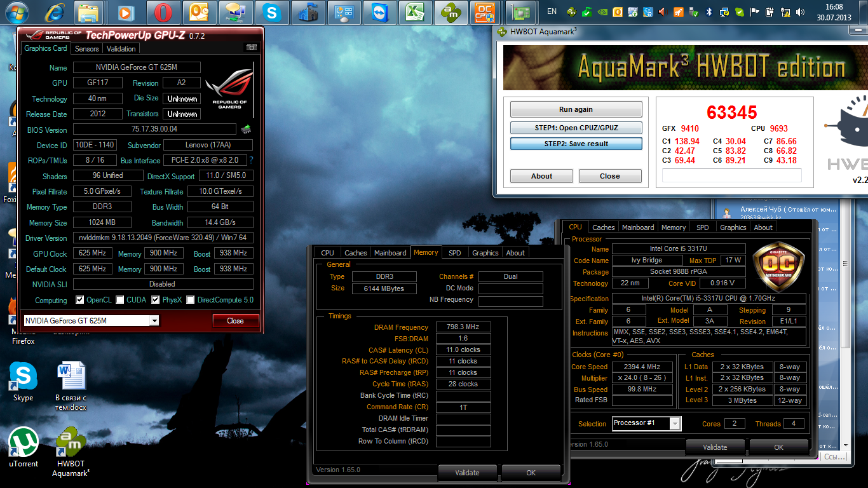The image size is (868, 488).
Task: Click Validate in right CPU-Z window
Action: [x=715, y=447]
